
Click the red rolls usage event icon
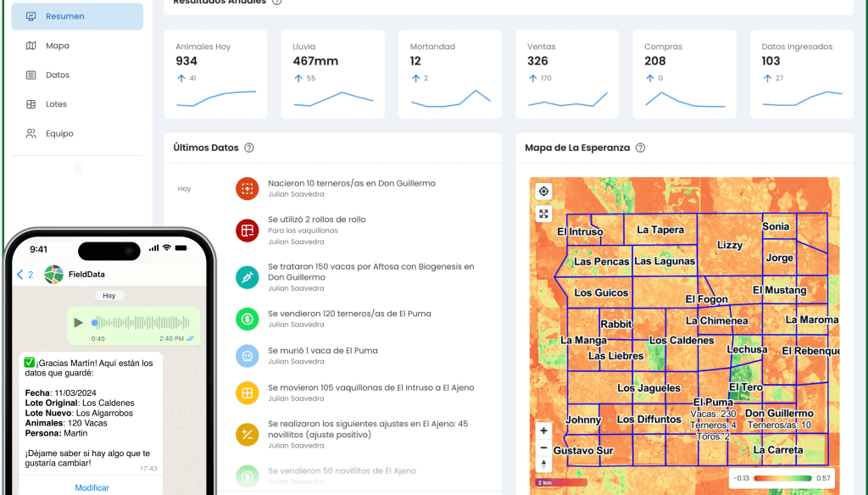click(x=247, y=231)
